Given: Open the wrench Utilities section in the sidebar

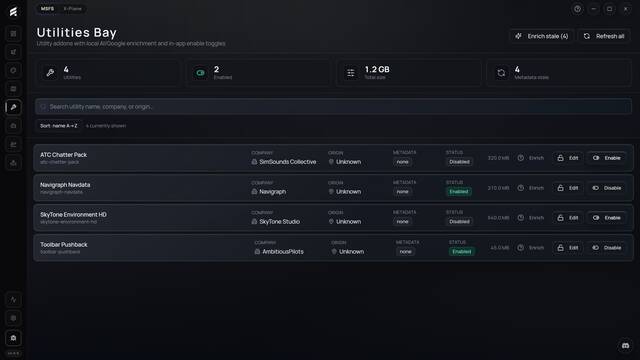Looking at the screenshot, I should pos(13,107).
